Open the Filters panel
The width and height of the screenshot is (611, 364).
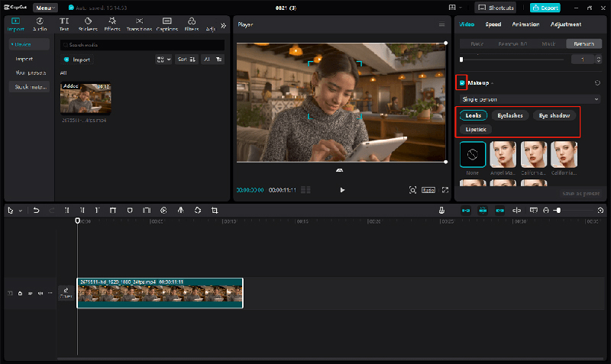pyautogui.click(x=191, y=24)
